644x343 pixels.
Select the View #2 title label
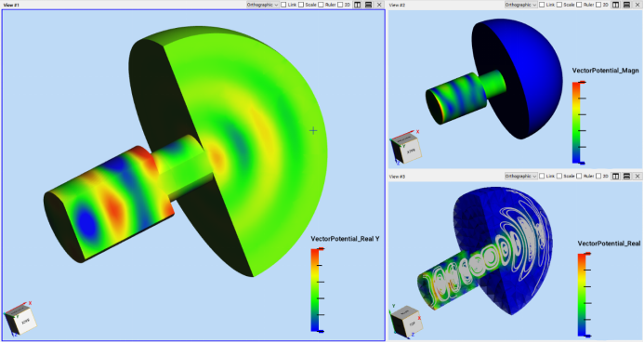point(397,5)
